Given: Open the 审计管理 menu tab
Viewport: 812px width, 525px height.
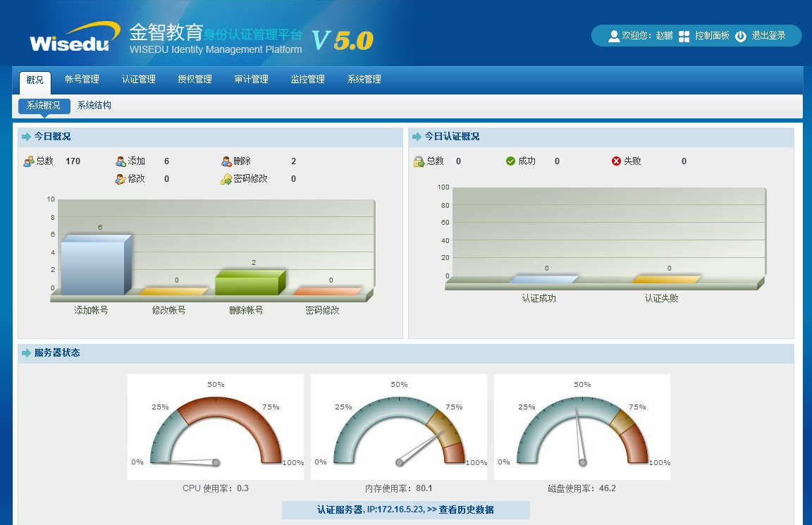Looking at the screenshot, I should (251, 80).
